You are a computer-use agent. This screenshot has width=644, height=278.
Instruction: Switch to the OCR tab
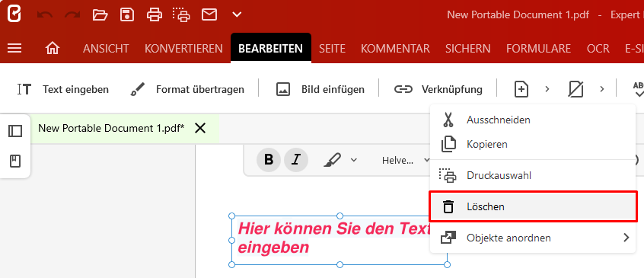(x=598, y=49)
